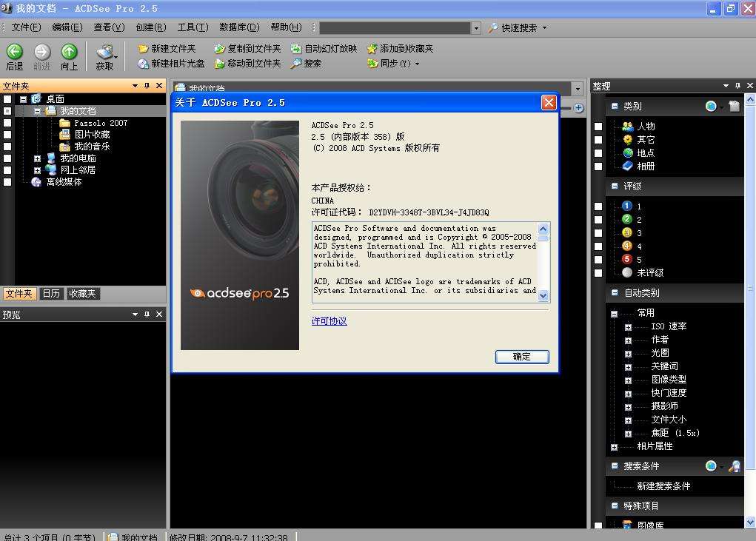The height and width of the screenshot is (541, 756).
Task: Collapse the 评级 section
Action: click(x=615, y=186)
